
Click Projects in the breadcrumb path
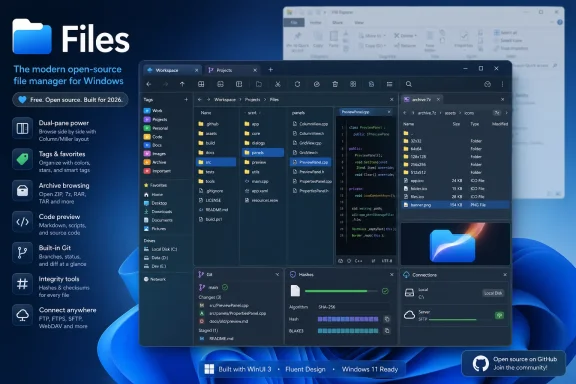coord(252,100)
